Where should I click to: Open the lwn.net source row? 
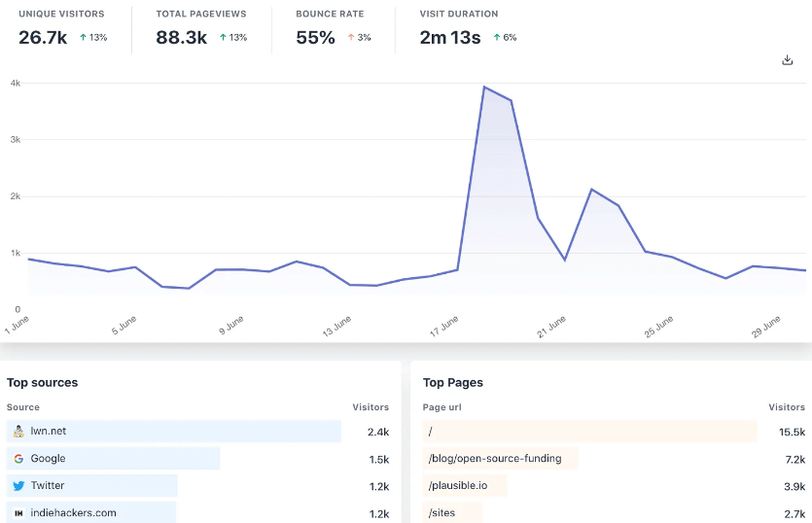pos(49,431)
